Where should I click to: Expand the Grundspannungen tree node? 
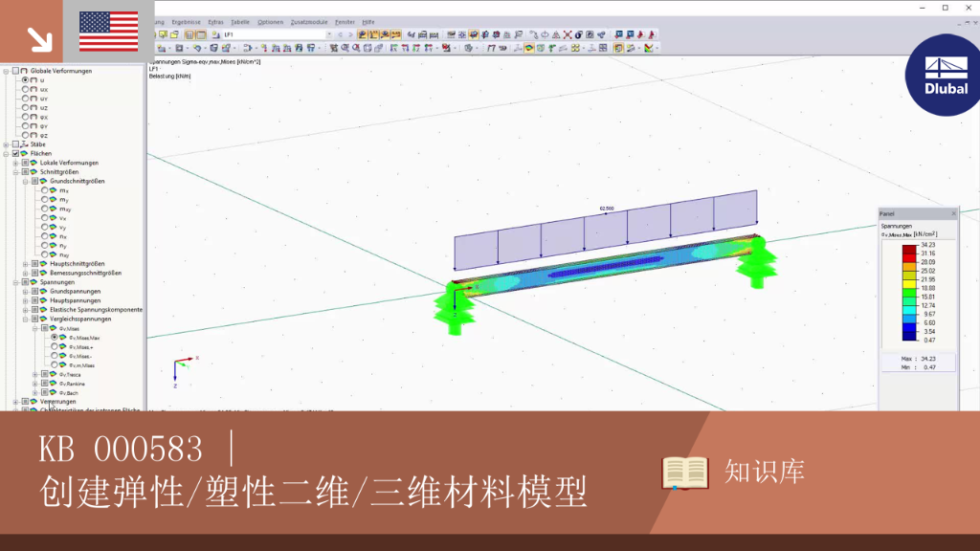pyautogui.click(x=25, y=291)
